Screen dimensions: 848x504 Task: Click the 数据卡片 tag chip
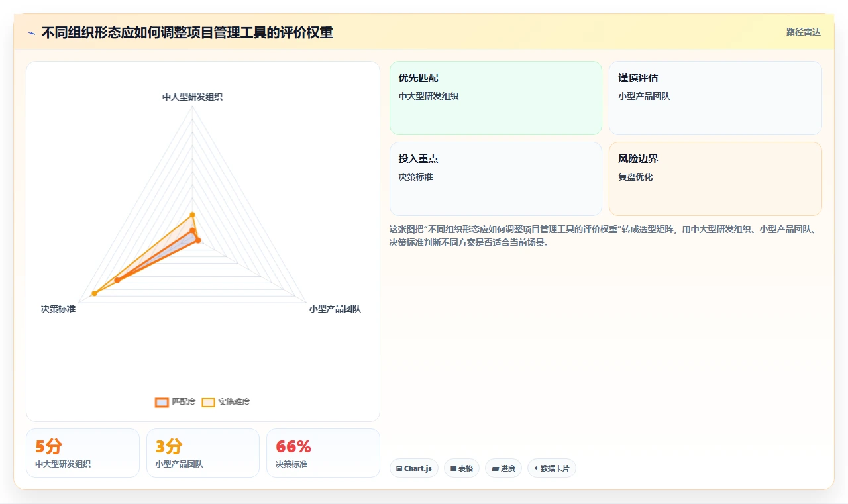click(552, 468)
